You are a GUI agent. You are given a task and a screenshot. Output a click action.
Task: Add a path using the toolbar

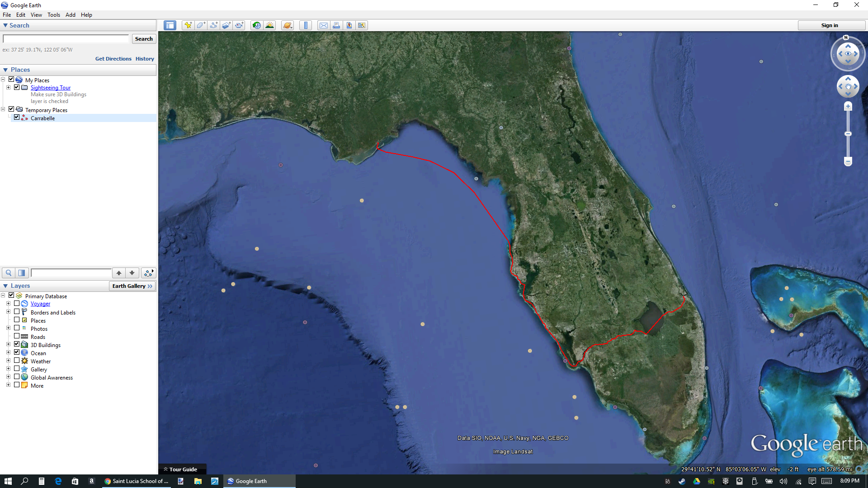coord(213,25)
